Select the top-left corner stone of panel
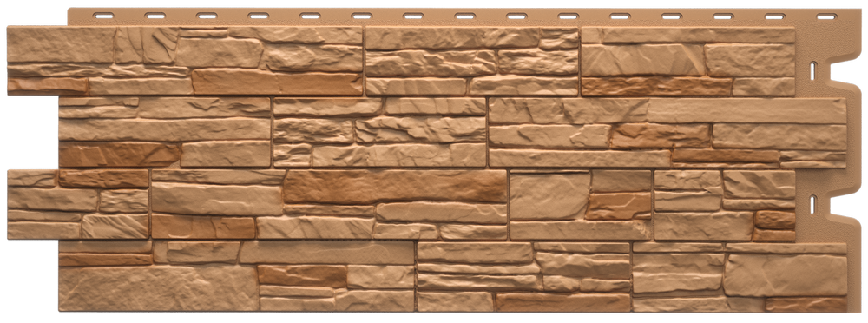Viewport: 868px width, 323px height. pos(61,45)
